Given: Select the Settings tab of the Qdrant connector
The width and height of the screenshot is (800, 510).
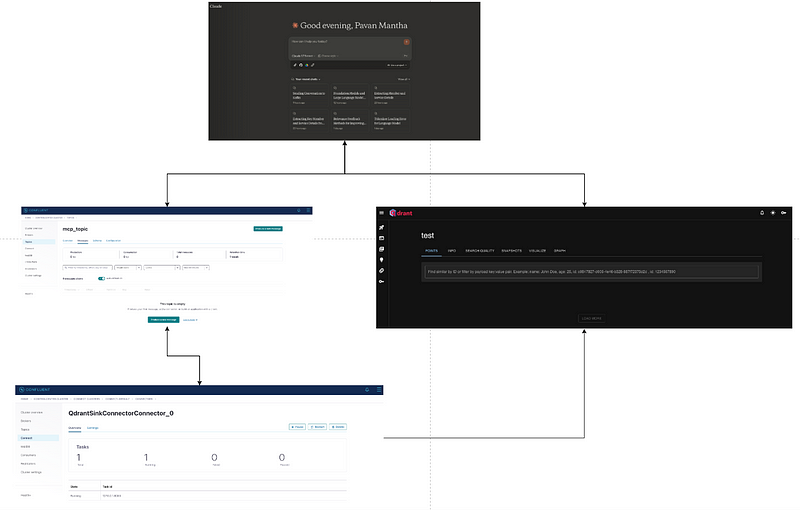Looking at the screenshot, I should click(x=92, y=428).
